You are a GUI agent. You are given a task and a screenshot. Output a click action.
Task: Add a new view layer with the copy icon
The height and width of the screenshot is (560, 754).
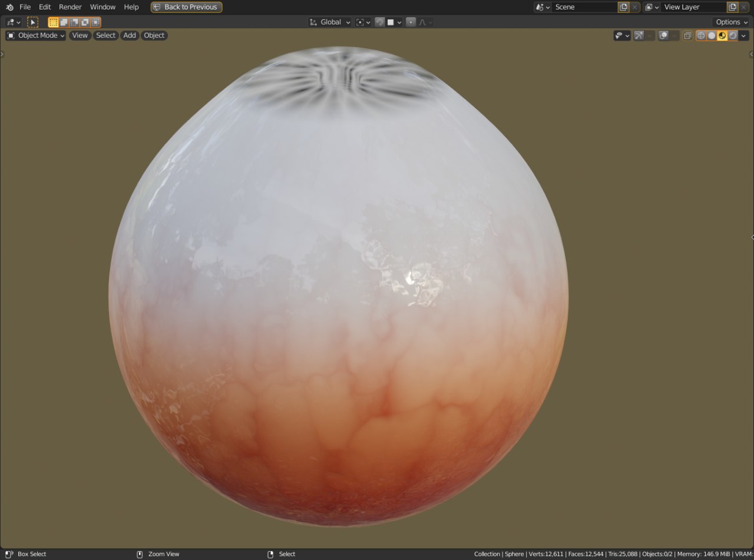coord(732,7)
